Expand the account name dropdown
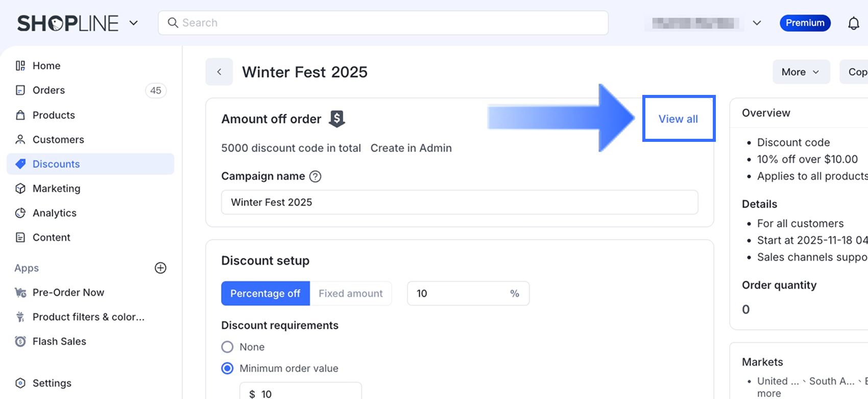 pyautogui.click(x=757, y=23)
